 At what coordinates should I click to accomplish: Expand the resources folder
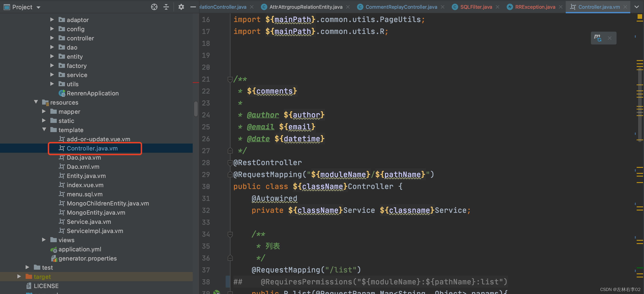(x=36, y=102)
